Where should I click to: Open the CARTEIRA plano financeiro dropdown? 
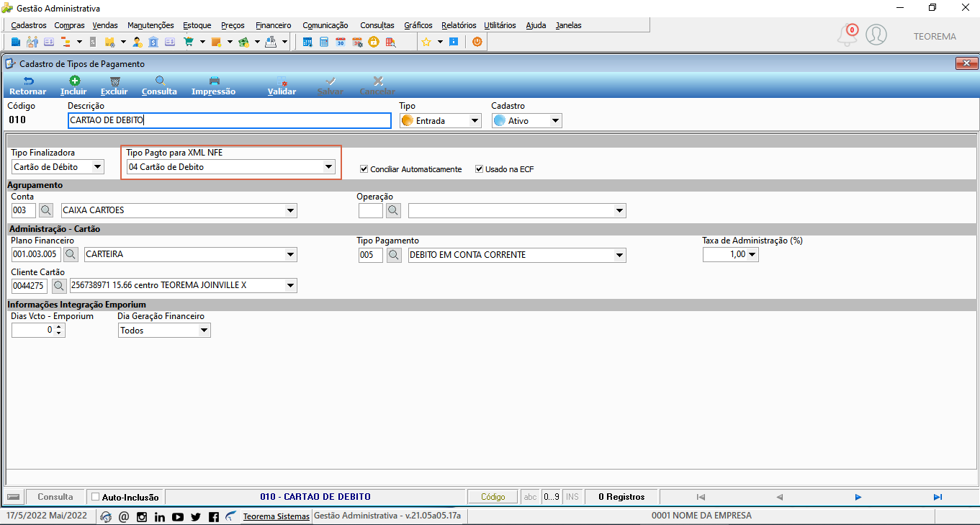pyautogui.click(x=291, y=255)
